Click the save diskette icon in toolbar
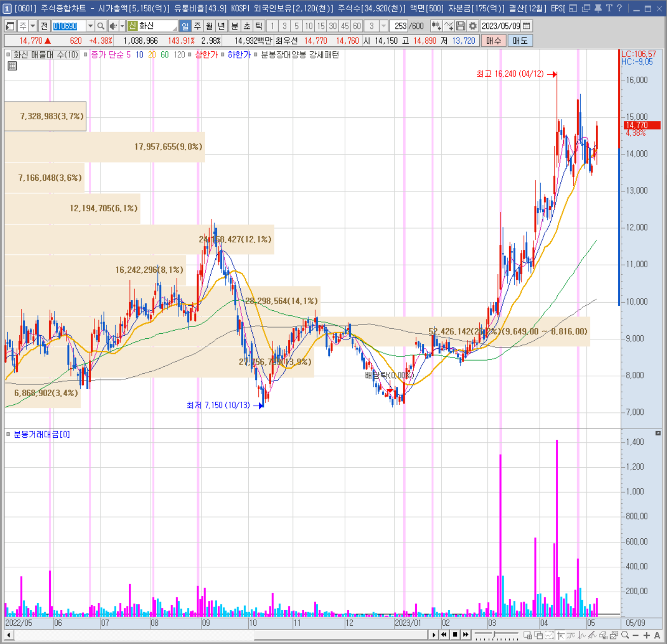667x644 pixels. 461,26
